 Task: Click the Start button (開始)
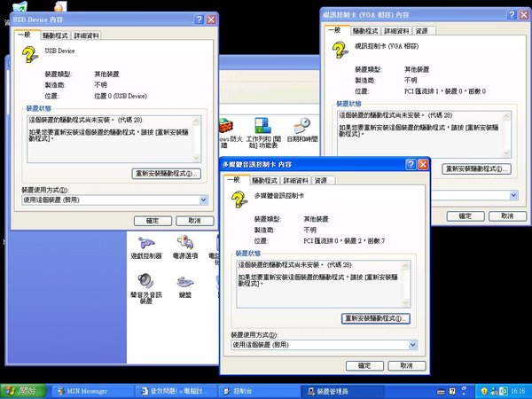(x=23, y=391)
